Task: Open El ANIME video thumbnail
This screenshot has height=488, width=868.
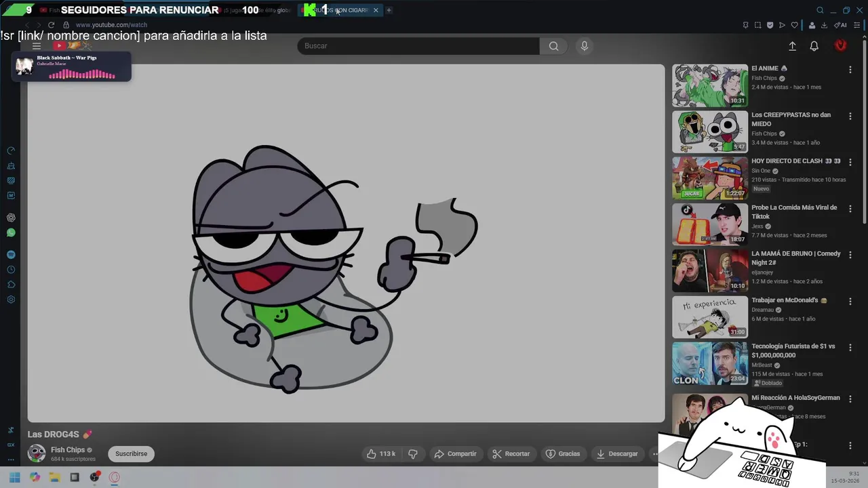Action: [710, 86]
